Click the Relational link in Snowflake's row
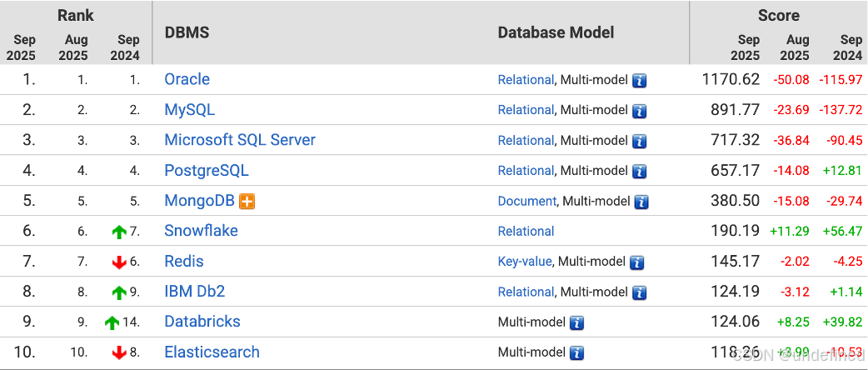Viewport: 868px width, 370px height. pyautogui.click(x=526, y=232)
